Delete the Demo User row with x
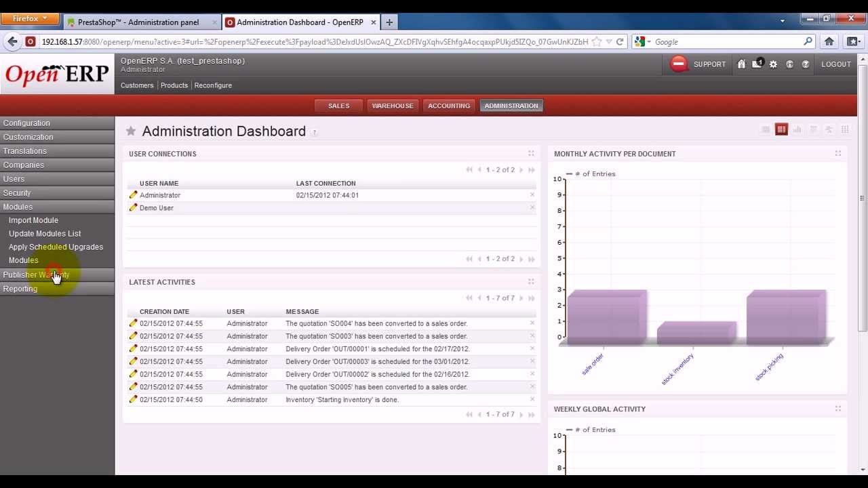The width and height of the screenshot is (868, 488). [532, 208]
